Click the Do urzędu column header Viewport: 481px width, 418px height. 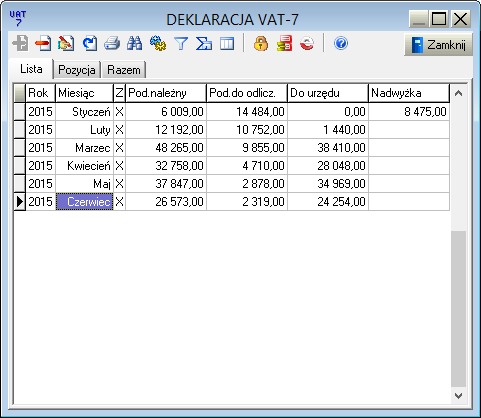point(328,93)
